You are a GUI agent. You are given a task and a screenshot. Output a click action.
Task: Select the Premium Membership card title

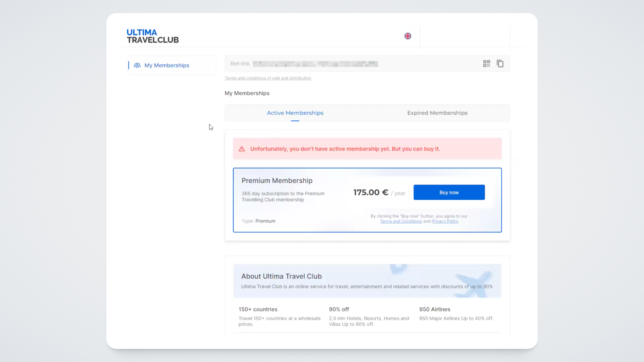(277, 181)
